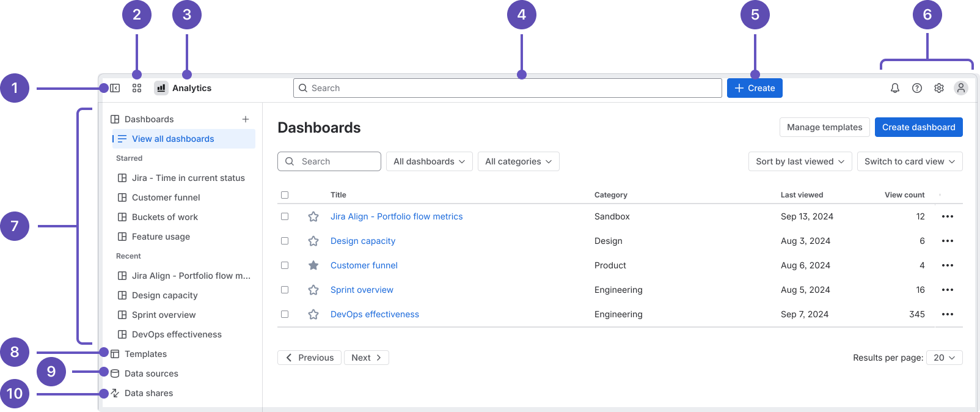Click the Create dashboard button
980x412 pixels.
pos(918,127)
